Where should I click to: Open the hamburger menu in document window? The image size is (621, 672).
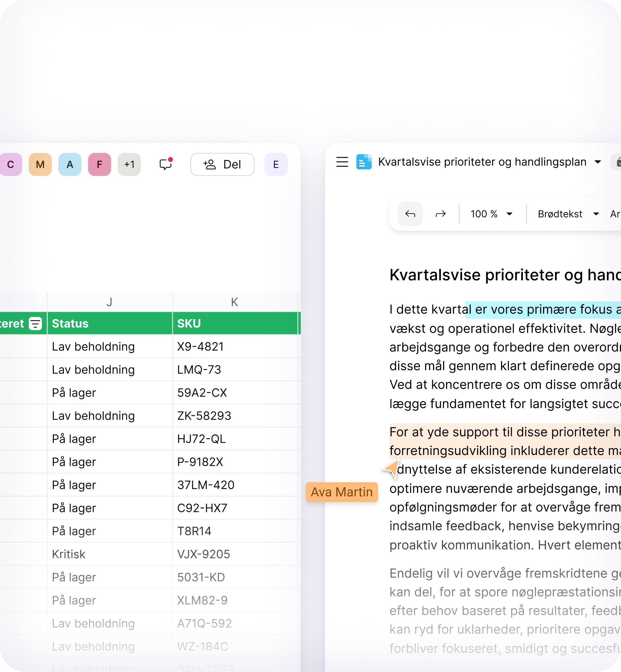pyautogui.click(x=342, y=162)
